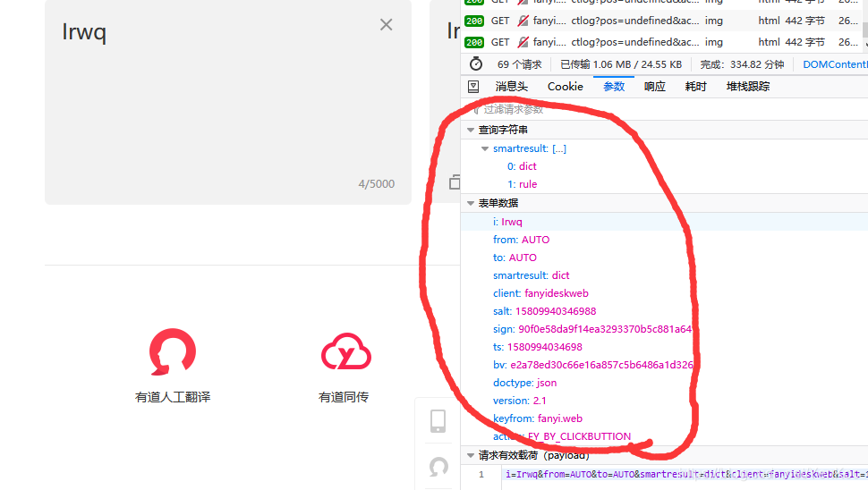This screenshot has height=490, width=868.
Task: Select the sign parameter row
Action: (x=664, y=328)
